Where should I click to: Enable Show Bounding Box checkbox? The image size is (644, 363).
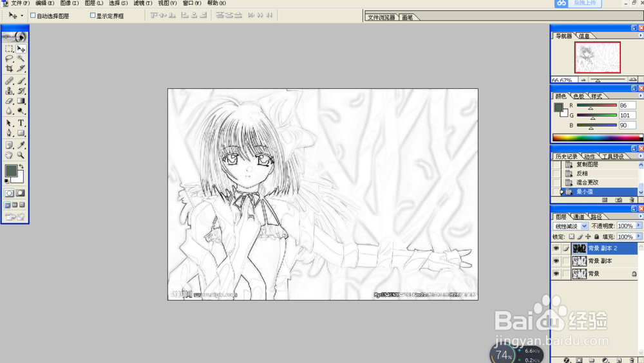click(92, 15)
